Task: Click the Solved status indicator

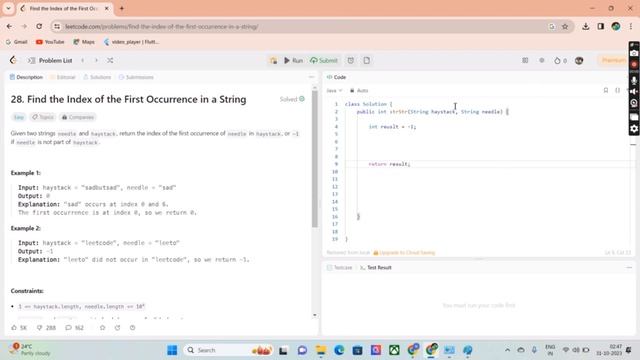Action: (x=292, y=99)
